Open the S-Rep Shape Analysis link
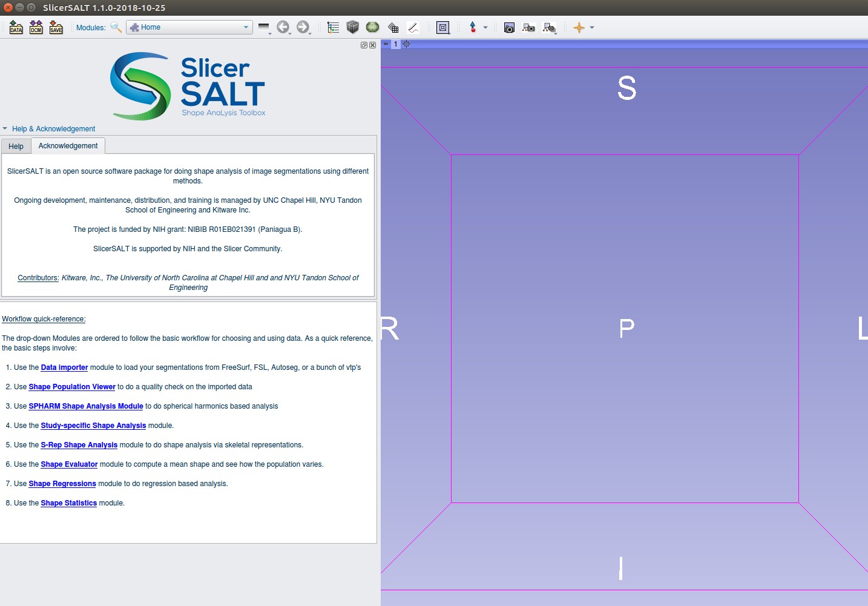This screenshot has height=606, width=868. click(x=79, y=445)
